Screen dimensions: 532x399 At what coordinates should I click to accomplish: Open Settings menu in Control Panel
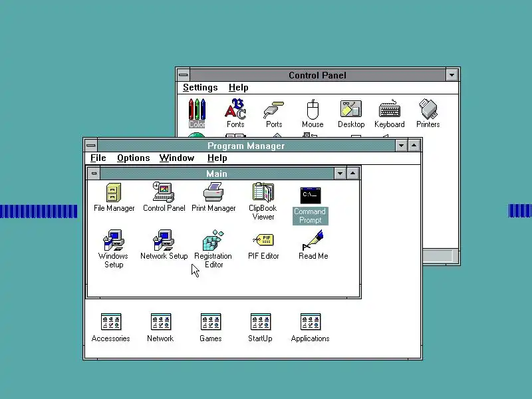pyautogui.click(x=200, y=88)
